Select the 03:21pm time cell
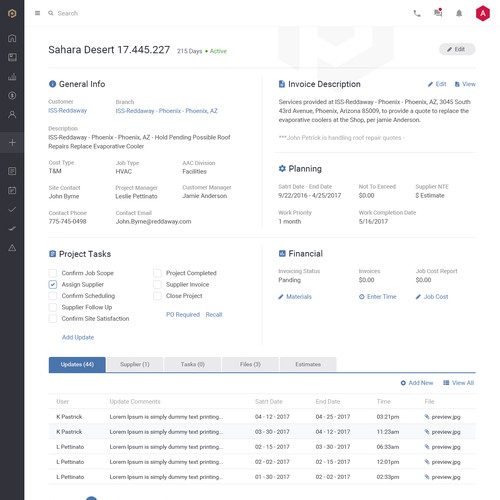This screenshot has width=500, height=500. [388, 417]
